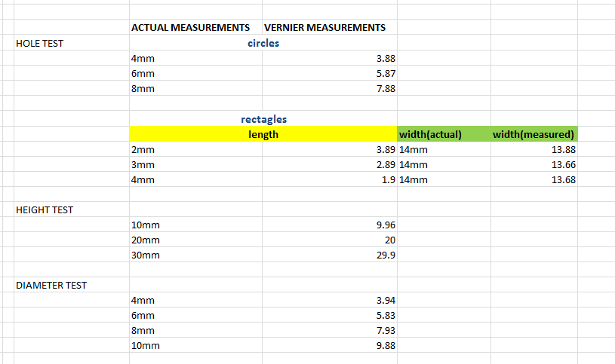Viewport: 615px width, 364px height.
Task: Click the cell with value 2.89
Action: pyautogui.click(x=330, y=164)
